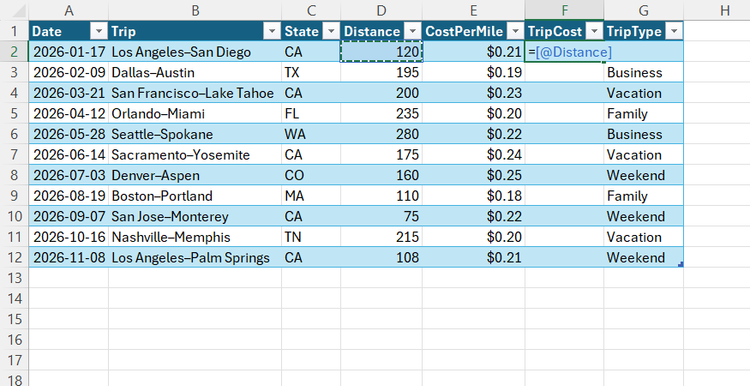Viewport: 750px width, 386px height.
Task: Click TripType Weekend in Denver–Aspen row
Action: [644, 175]
